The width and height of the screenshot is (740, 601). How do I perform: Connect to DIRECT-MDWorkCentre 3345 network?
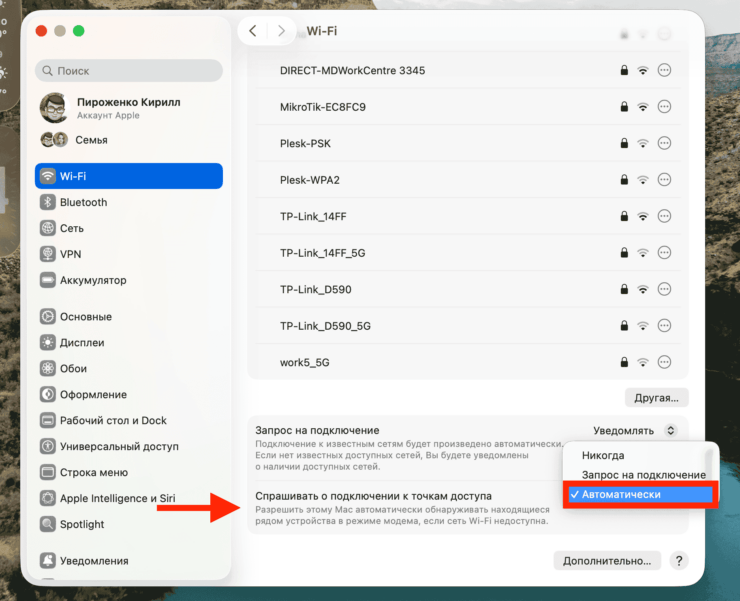click(467, 70)
